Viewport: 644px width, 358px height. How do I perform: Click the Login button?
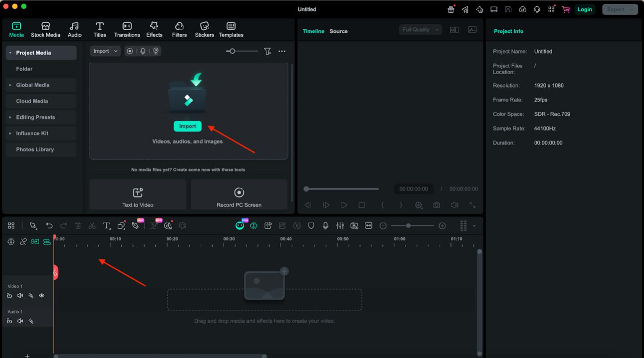coord(585,9)
